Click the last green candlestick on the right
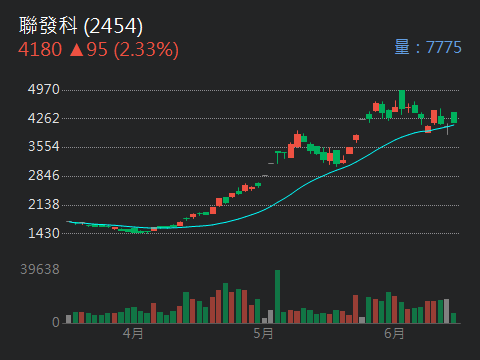480x360 pixels. (454, 118)
